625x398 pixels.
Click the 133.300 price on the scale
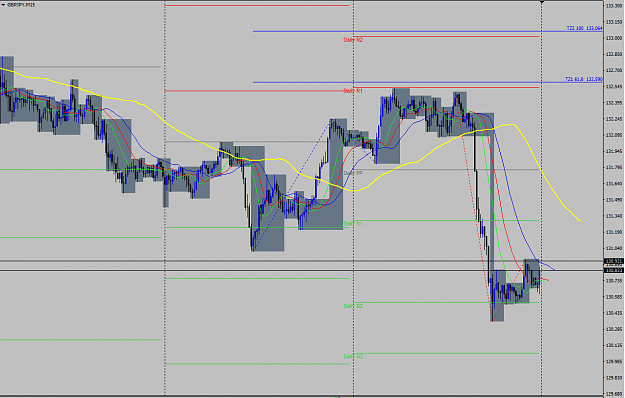[614, 6]
